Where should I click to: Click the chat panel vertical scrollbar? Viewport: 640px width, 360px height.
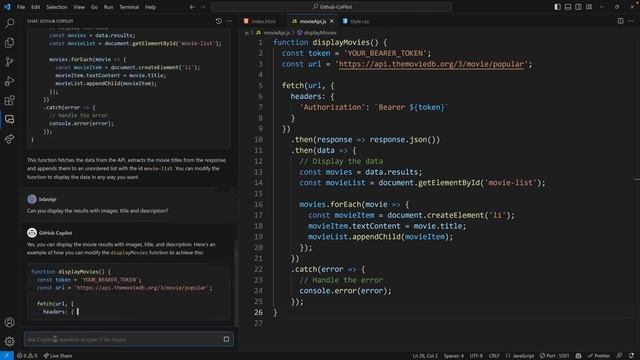pos(236,282)
